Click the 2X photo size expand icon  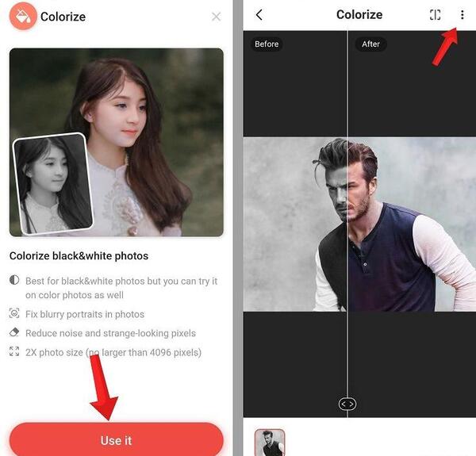pyautogui.click(x=14, y=351)
